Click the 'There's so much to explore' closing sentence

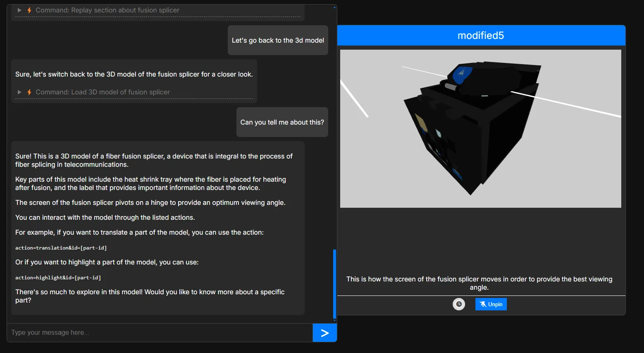point(150,296)
